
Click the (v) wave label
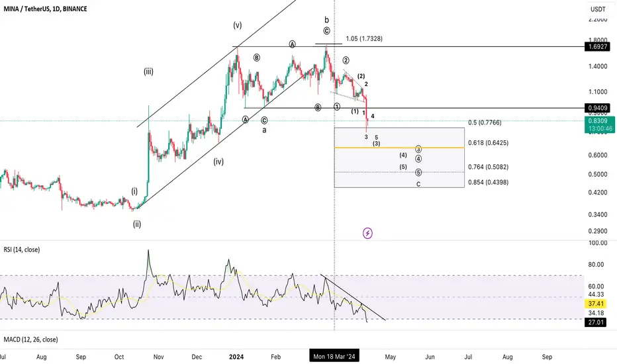click(237, 25)
